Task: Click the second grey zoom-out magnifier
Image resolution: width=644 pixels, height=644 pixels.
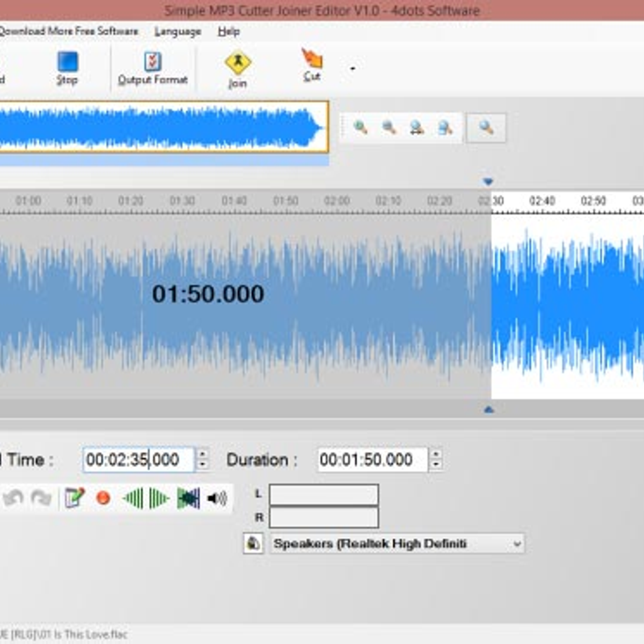Action: [389, 128]
